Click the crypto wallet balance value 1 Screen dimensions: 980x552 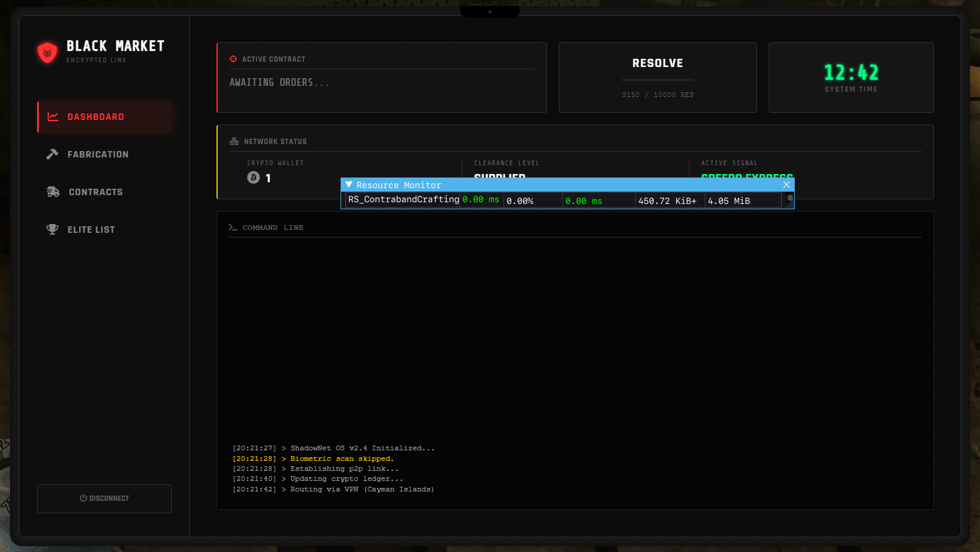268,178
